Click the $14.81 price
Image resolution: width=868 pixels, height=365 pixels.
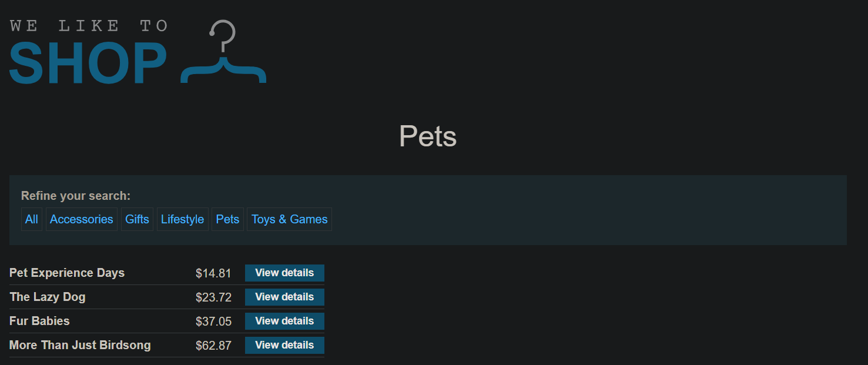(x=213, y=273)
